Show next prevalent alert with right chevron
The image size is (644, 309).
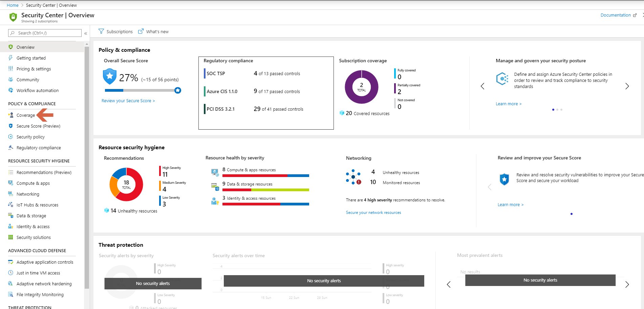click(x=627, y=284)
